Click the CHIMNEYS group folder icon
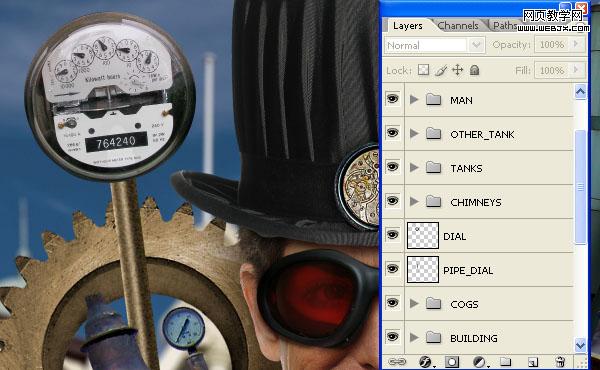The width and height of the screenshot is (600, 370). (x=434, y=202)
